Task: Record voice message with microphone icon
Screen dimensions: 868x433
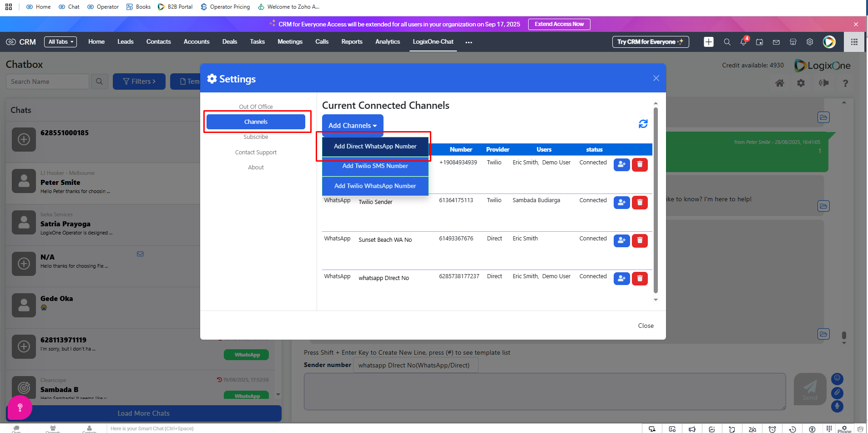Action: [x=837, y=406]
